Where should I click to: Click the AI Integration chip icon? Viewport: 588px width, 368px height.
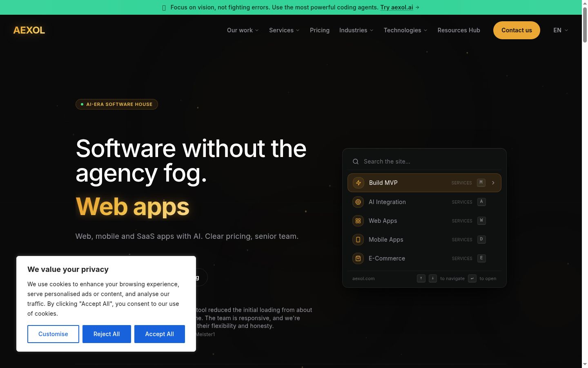click(358, 202)
